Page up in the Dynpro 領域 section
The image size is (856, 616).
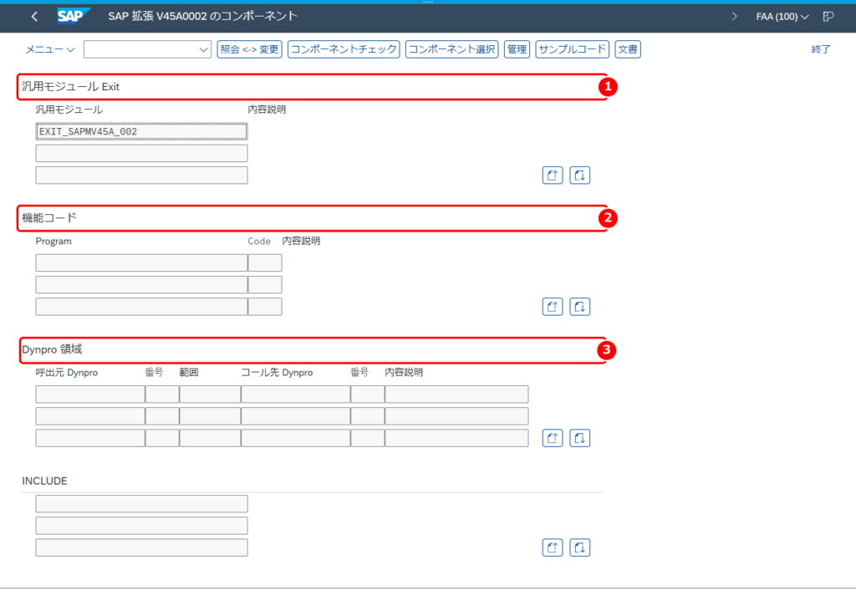553,438
